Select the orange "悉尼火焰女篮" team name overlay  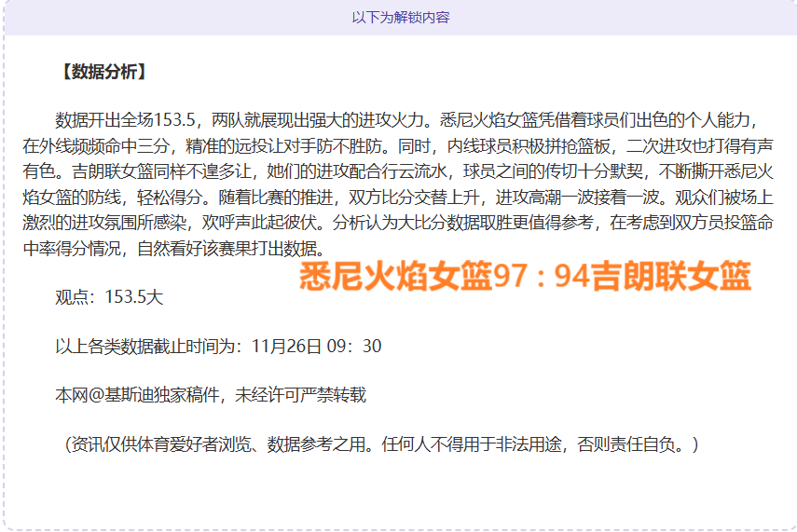coord(395,277)
